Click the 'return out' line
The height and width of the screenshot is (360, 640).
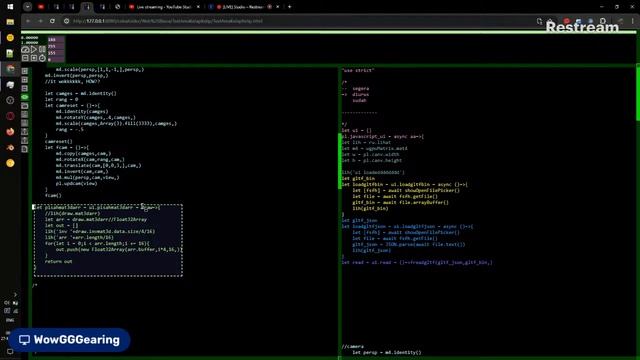click(58, 261)
